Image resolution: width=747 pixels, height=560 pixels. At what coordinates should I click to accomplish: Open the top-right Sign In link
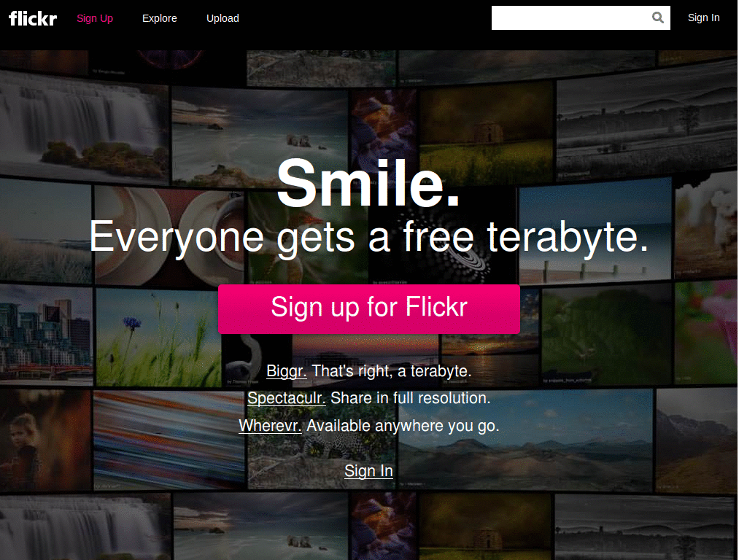tap(703, 17)
